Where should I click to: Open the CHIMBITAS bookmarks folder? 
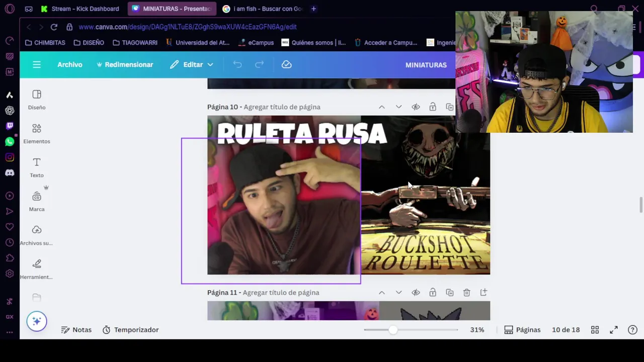[x=45, y=43]
